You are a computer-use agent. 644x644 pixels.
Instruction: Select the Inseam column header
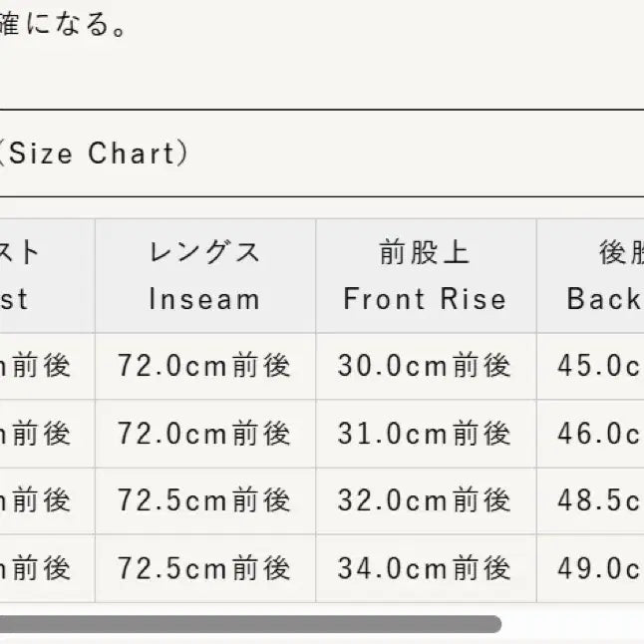[x=204, y=276]
